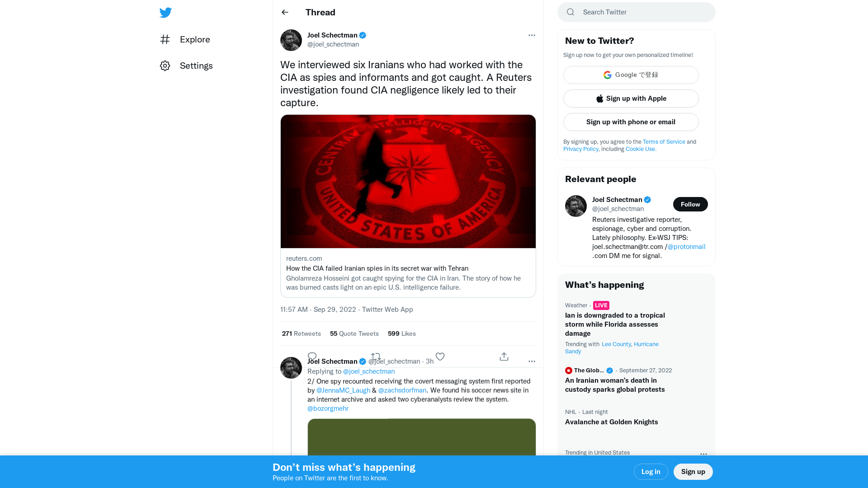Expand more options on Trending in United States
This screenshot has height=488, width=868.
[703, 454]
